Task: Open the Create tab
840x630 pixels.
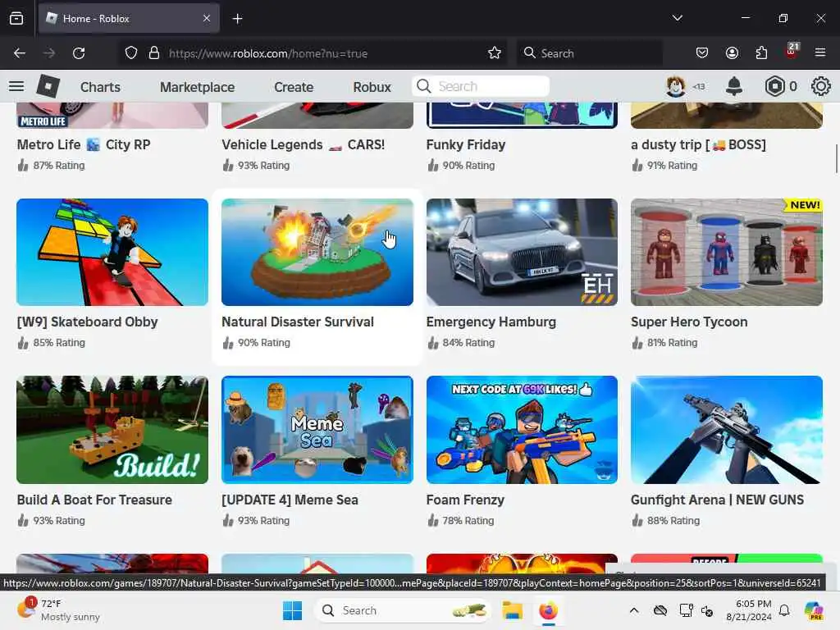Action: (x=294, y=87)
